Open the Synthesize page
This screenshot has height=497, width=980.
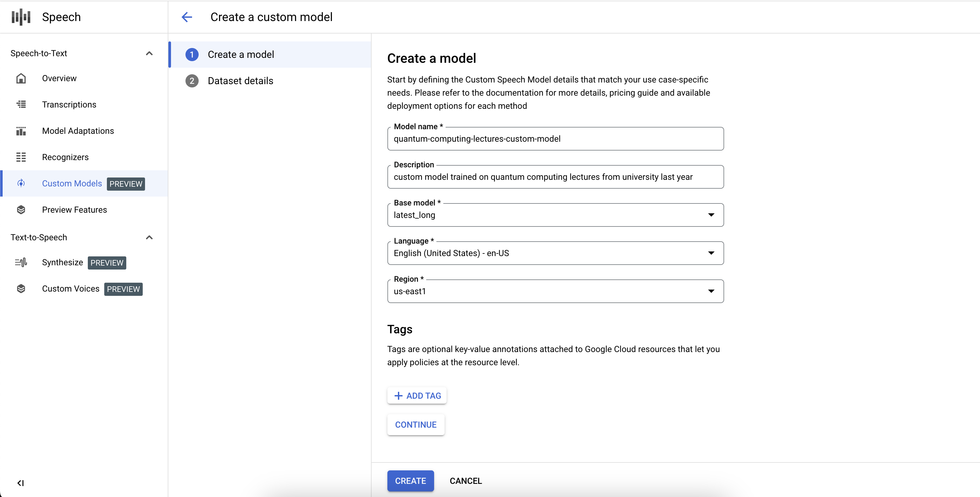pos(62,262)
